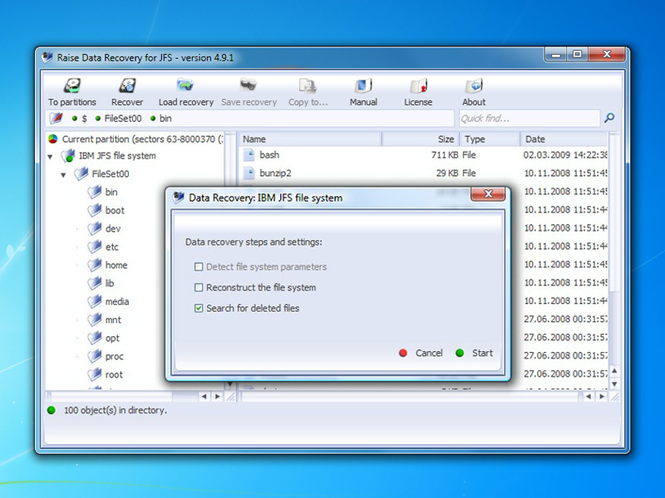665x498 pixels.
Task: Sort files by Type column
Action: (x=490, y=139)
